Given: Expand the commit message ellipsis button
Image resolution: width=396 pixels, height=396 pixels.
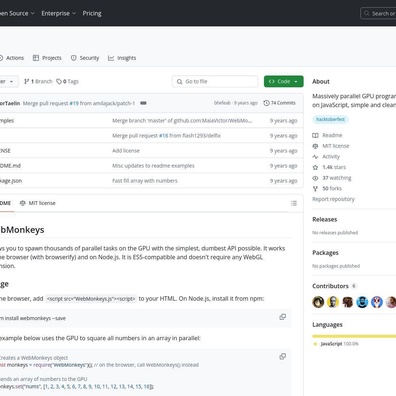Looking at the screenshot, I should tap(143, 103).
